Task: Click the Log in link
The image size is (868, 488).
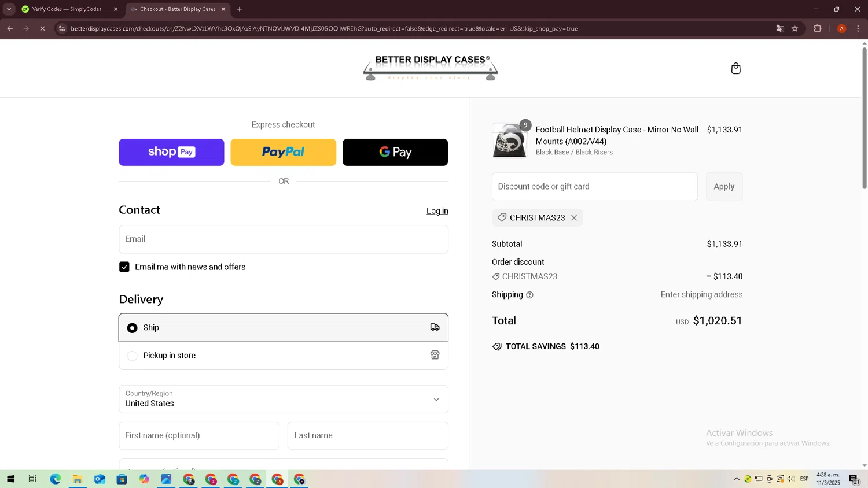Action: click(437, 211)
